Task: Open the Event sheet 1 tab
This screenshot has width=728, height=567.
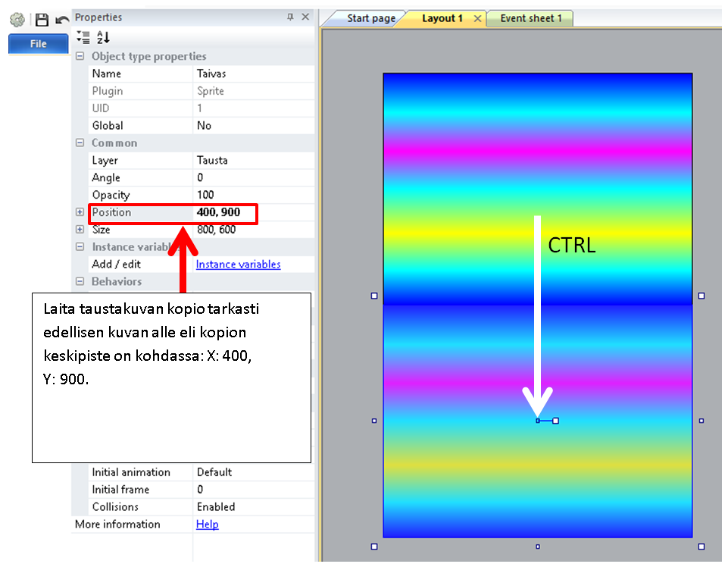Action: pyautogui.click(x=530, y=18)
